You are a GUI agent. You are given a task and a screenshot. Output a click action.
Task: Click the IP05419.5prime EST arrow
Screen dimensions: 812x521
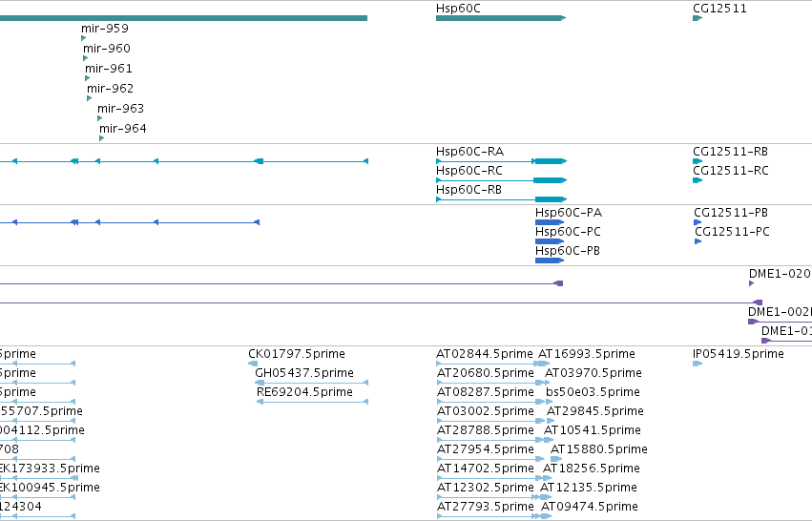point(697,364)
